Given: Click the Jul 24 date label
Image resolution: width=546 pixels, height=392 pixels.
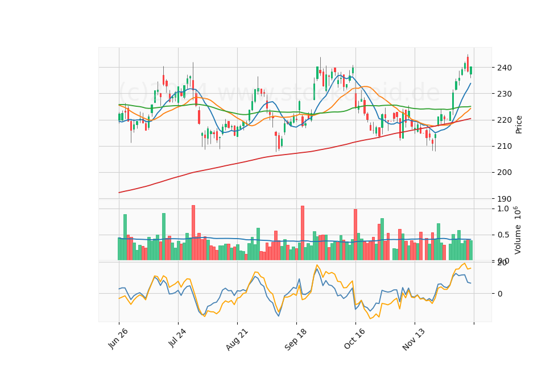Looking at the screenshot, I should point(177,337).
